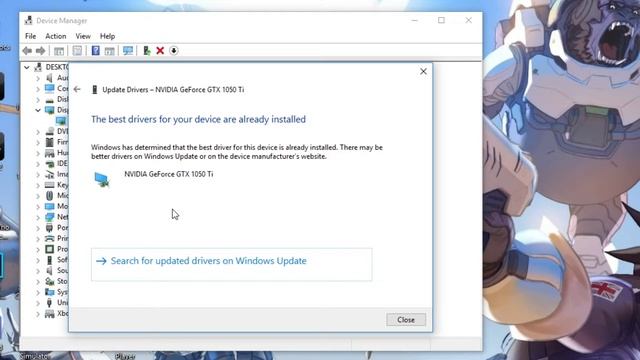The width and height of the screenshot is (640, 360).
Task: Select the Imaging devices category icon
Action: (x=49, y=174)
